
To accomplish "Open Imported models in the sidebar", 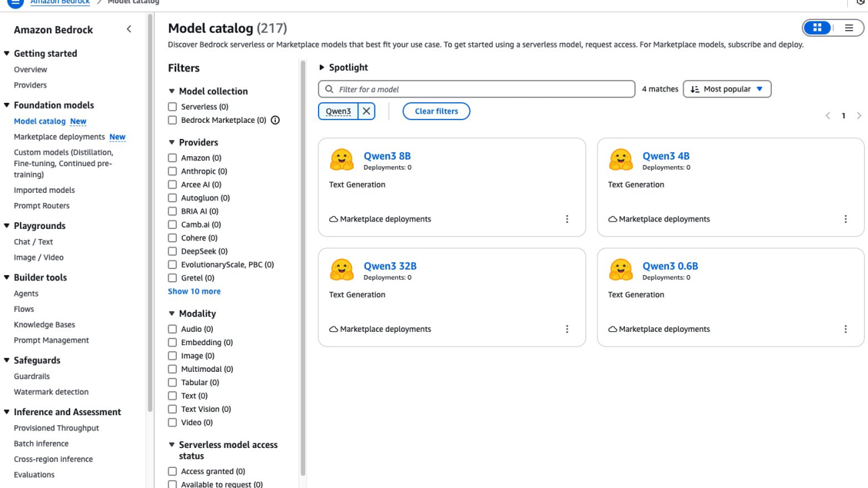I will tap(44, 190).
